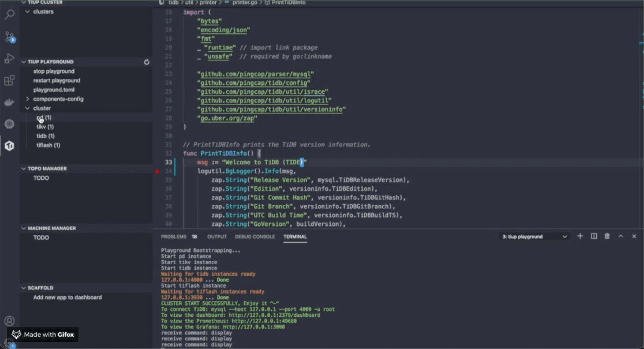
Task: Open dashboard URL in terminal output
Action: (x=274, y=315)
